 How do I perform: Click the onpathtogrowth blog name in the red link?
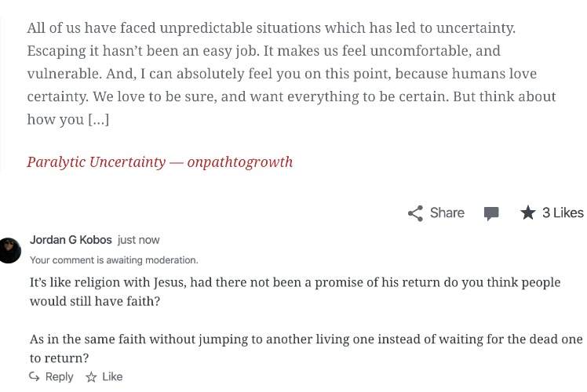(240, 162)
